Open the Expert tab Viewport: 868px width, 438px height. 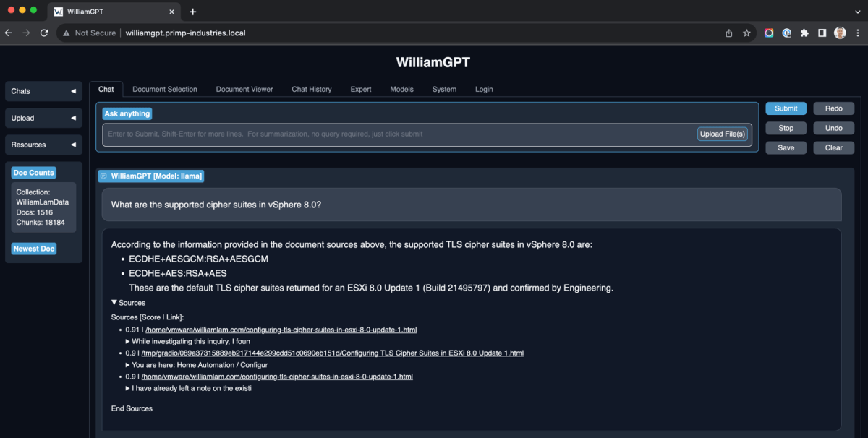361,89
